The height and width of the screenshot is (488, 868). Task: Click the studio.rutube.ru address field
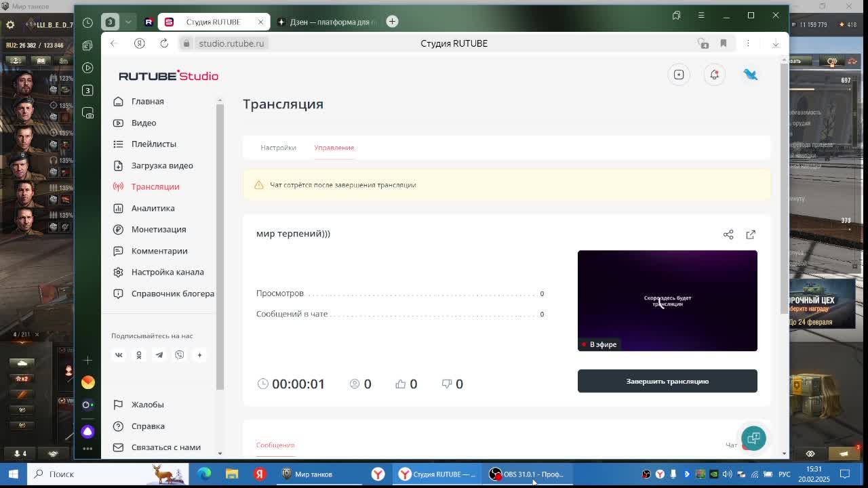231,43
